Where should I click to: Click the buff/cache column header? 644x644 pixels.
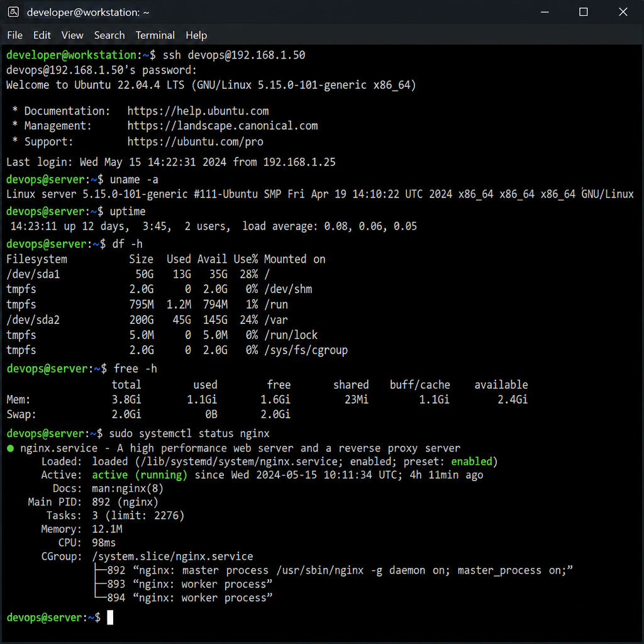click(x=419, y=385)
